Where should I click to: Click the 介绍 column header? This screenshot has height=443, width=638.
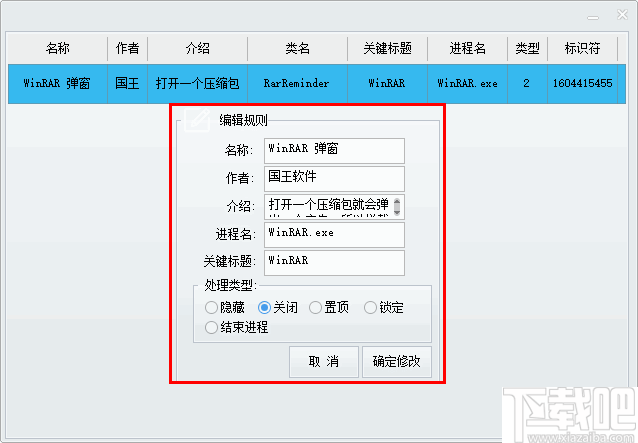click(197, 49)
